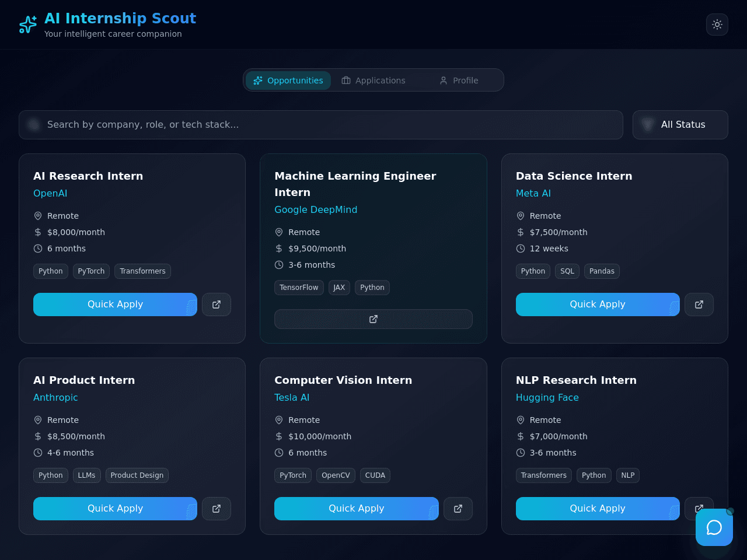Click the JAX tag on DeepMind card

click(x=339, y=288)
